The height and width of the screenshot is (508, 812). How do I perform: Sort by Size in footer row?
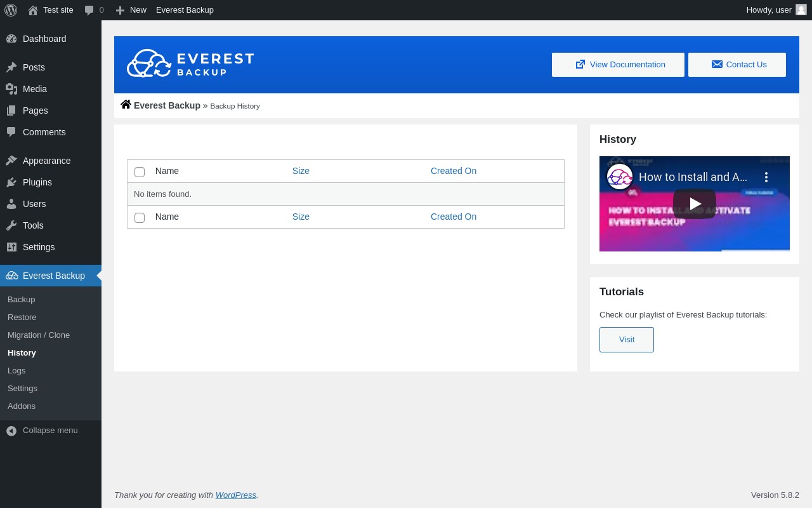click(301, 217)
